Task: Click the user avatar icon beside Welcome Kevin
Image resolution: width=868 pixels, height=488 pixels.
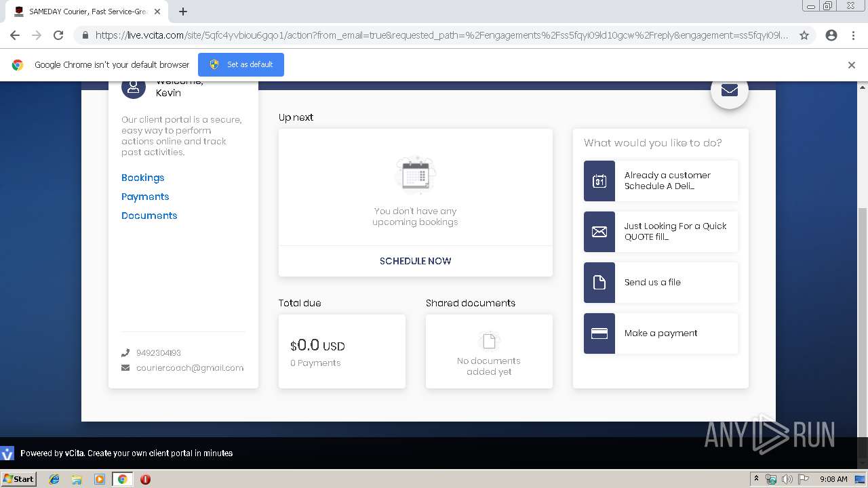Action: tap(134, 88)
